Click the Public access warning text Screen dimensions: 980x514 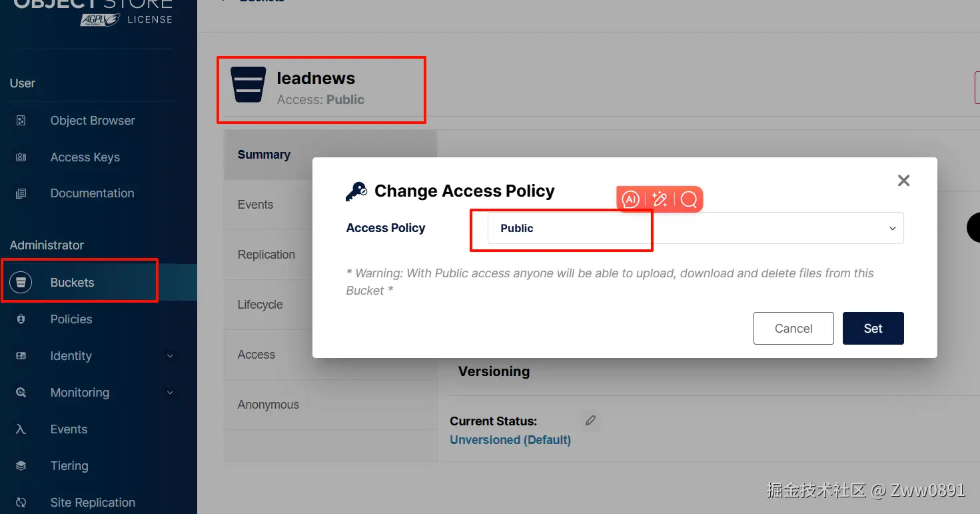(x=610, y=282)
